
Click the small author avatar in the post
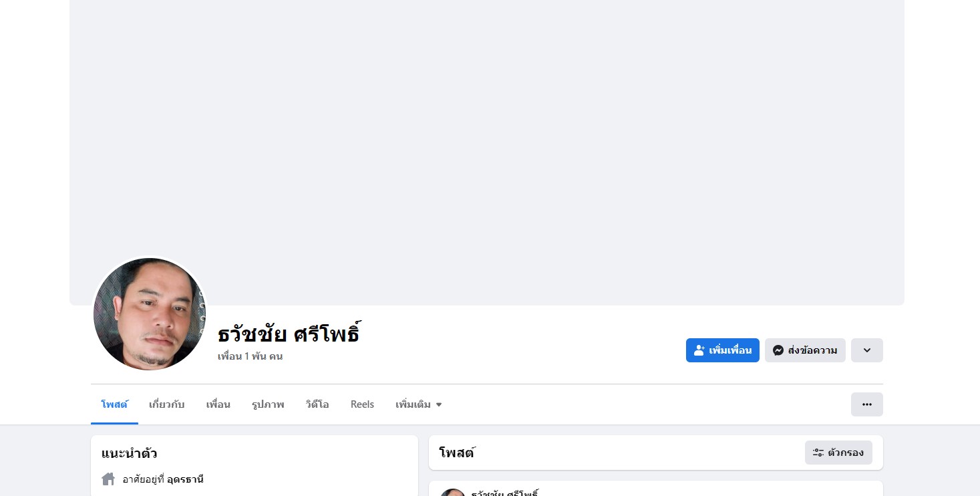453,493
